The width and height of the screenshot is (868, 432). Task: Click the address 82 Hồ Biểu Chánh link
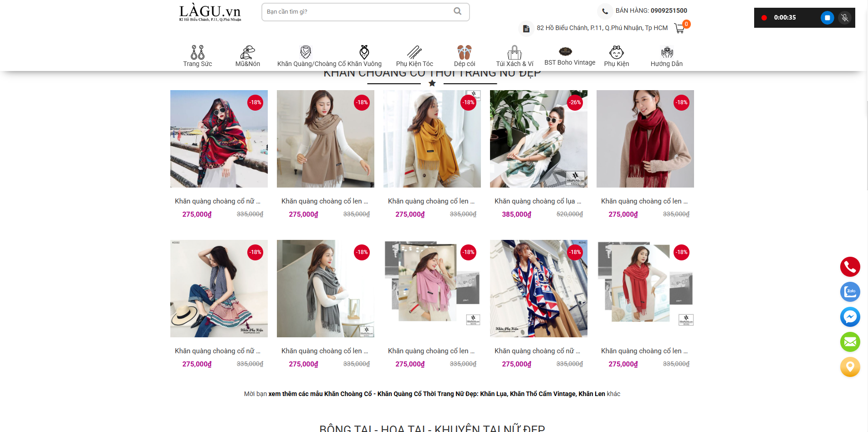coord(602,28)
